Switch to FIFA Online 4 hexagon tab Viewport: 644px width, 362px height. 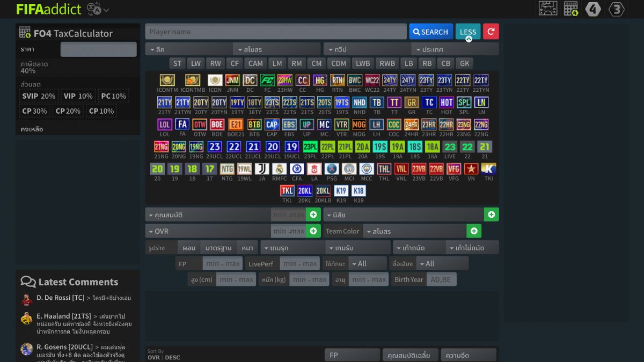pyautogui.click(x=593, y=9)
